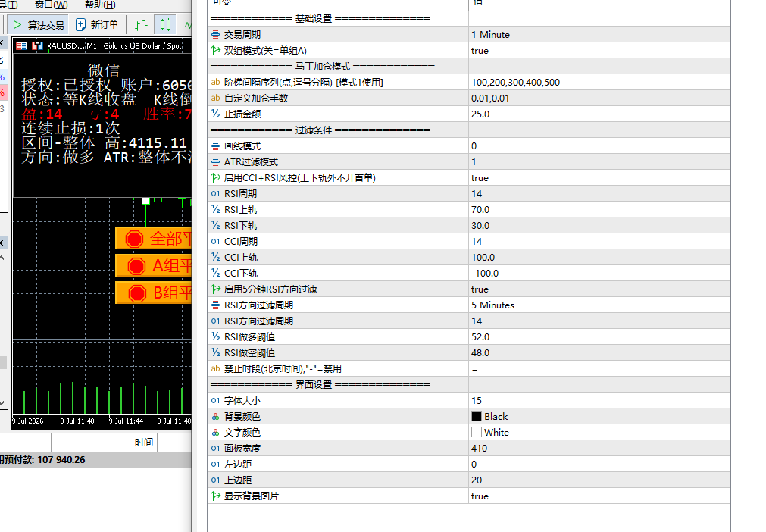Edit the 0.01,0.01 lot size value
766x532 pixels.
click(599, 99)
